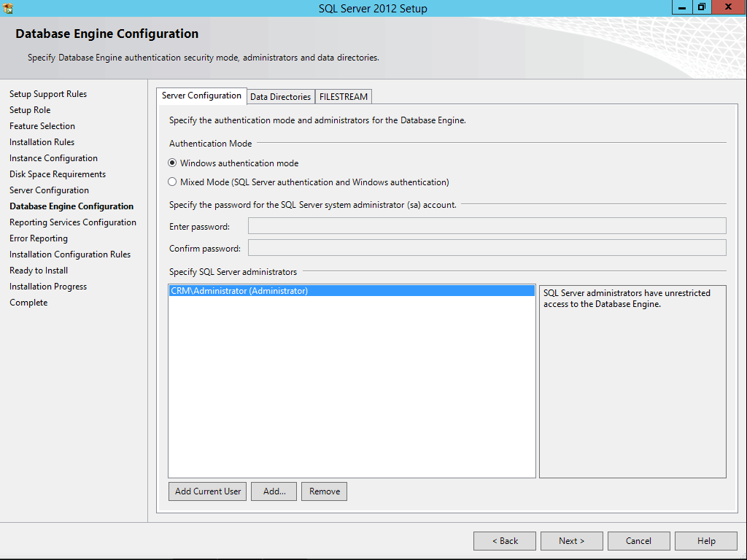
Task: Select Mixed Mode authentication option
Action: click(x=309, y=182)
